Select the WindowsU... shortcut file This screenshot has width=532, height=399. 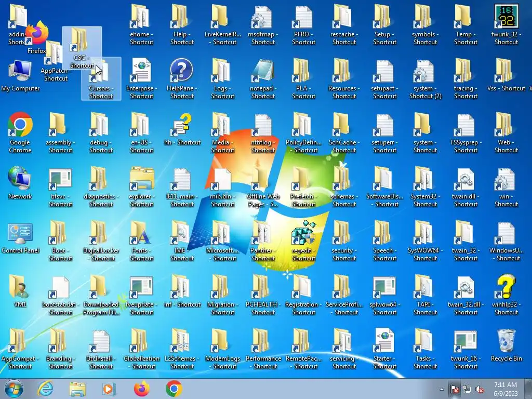506,241
